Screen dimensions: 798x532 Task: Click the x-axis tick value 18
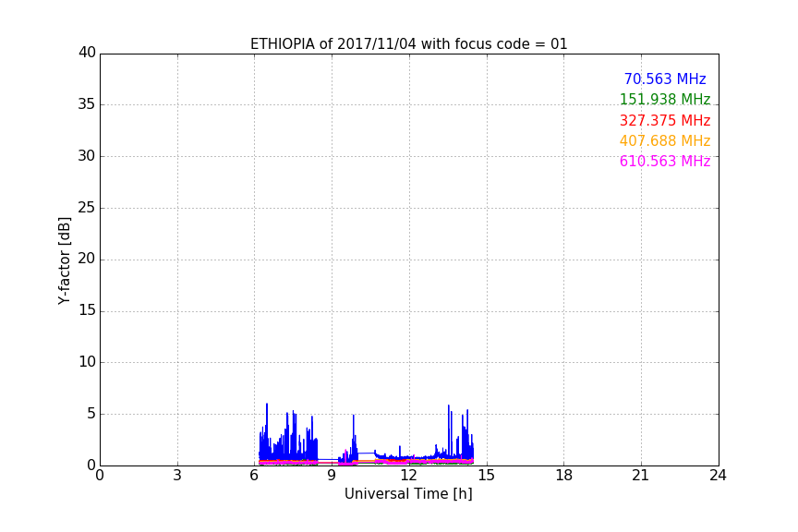coord(564,476)
